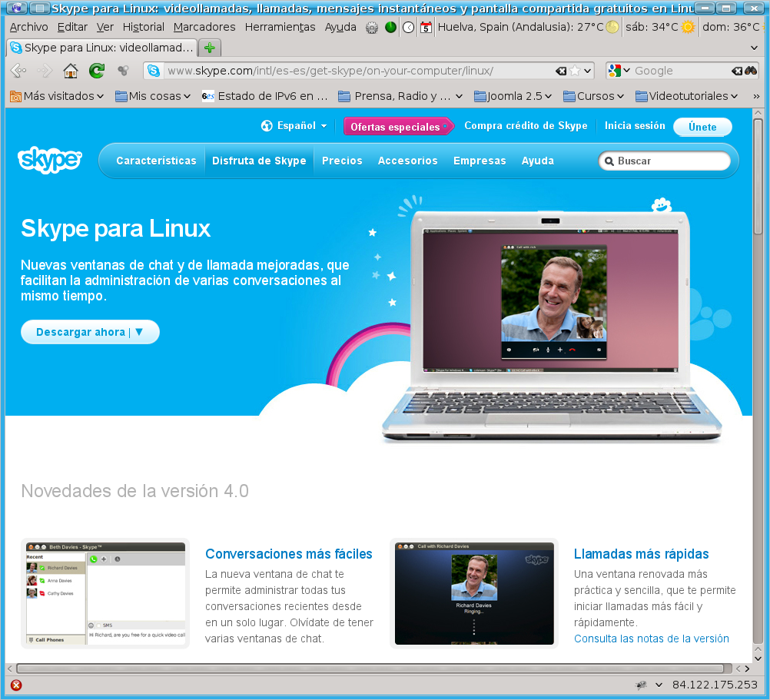The height and width of the screenshot is (700, 770).
Task: Click the vertical scrollbar down arrow
Action: [x=758, y=659]
